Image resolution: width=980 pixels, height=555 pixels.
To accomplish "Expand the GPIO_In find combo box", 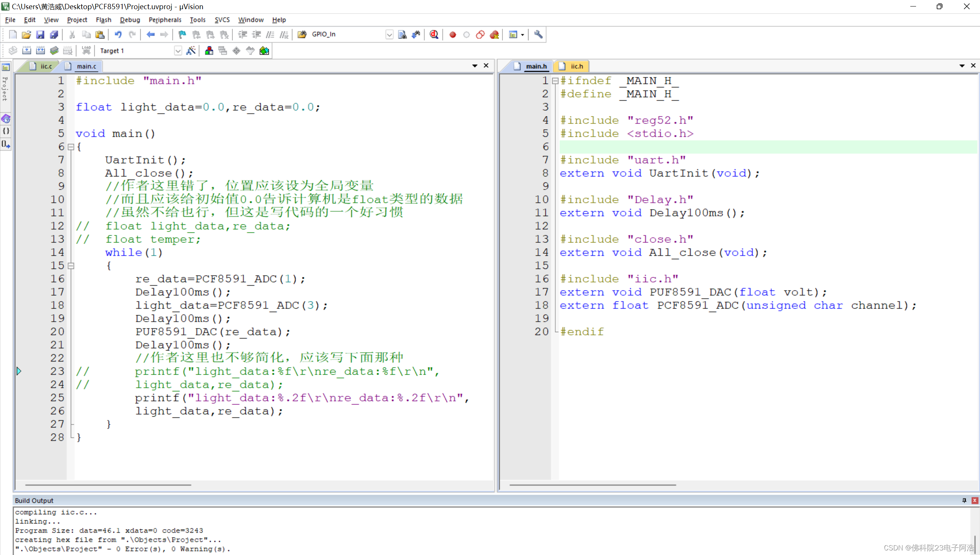I will click(389, 34).
